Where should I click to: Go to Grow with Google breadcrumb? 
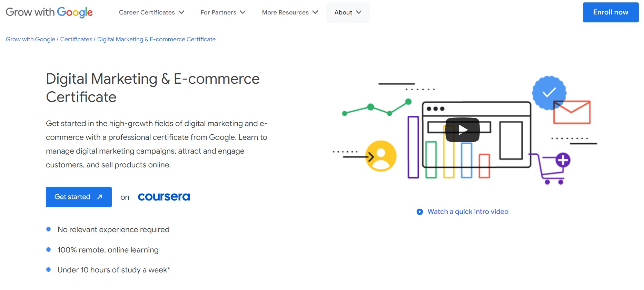click(30, 39)
